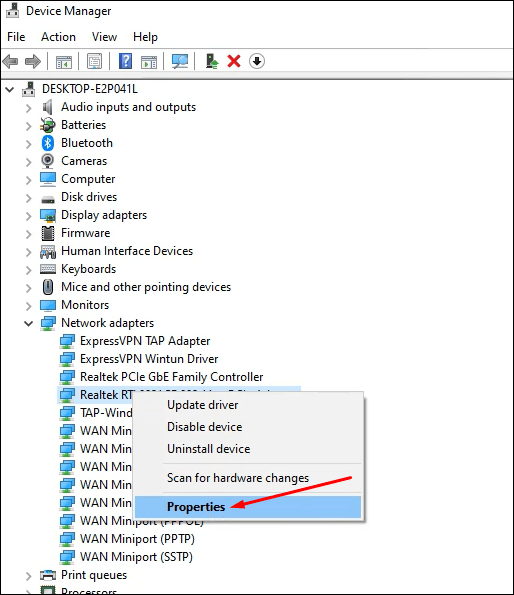Click the Update driver green arrow icon
Screen dimensions: 514x595
point(212,61)
